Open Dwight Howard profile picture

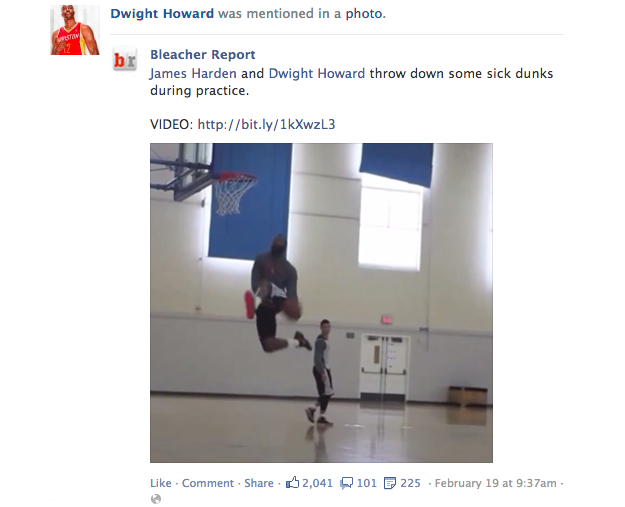75,30
